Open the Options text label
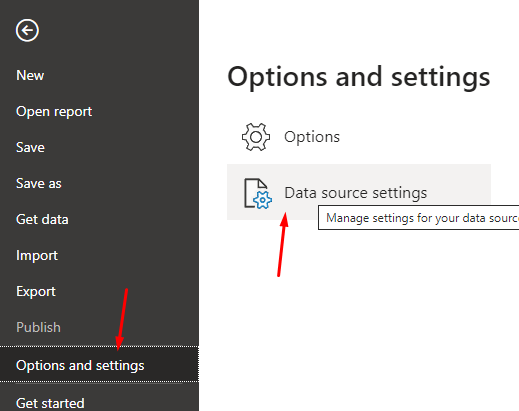This screenshot has height=411, width=519. (x=312, y=137)
